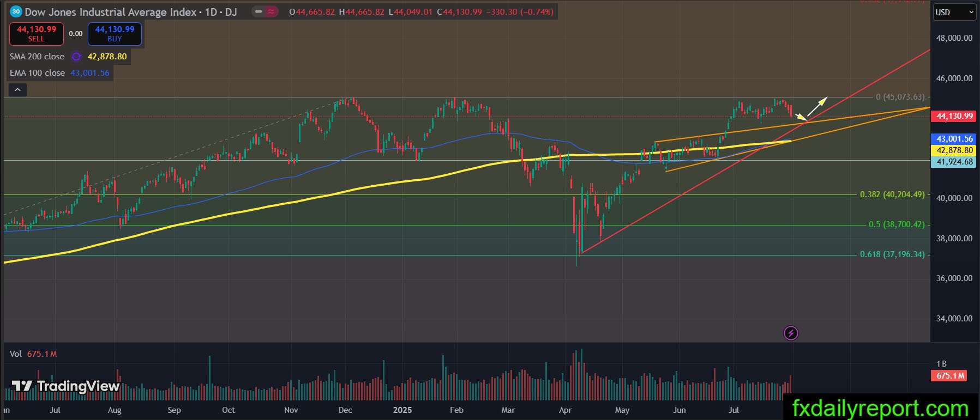The image size is (980, 420).
Task: Open the Dow Jones Industrial Average Index title
Action: tap(111, 11)
